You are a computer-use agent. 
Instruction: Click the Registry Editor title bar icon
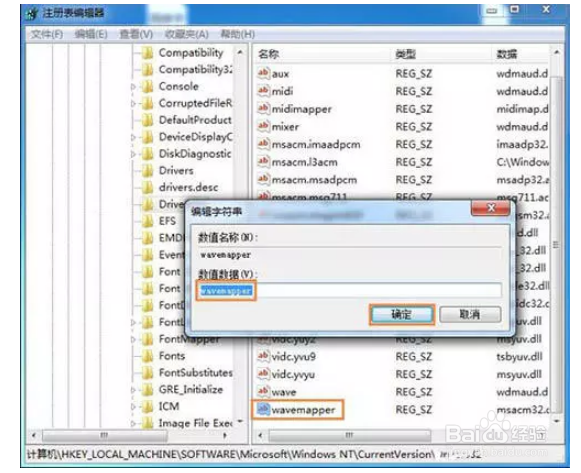(32, 14)
